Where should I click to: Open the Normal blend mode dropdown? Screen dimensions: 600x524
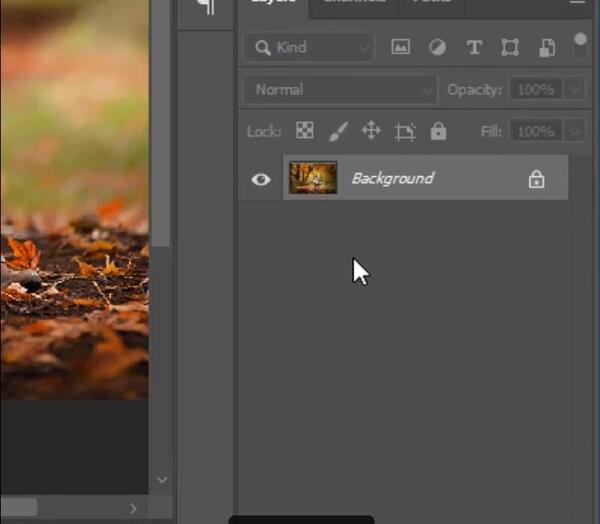click(x=340, y=90)
